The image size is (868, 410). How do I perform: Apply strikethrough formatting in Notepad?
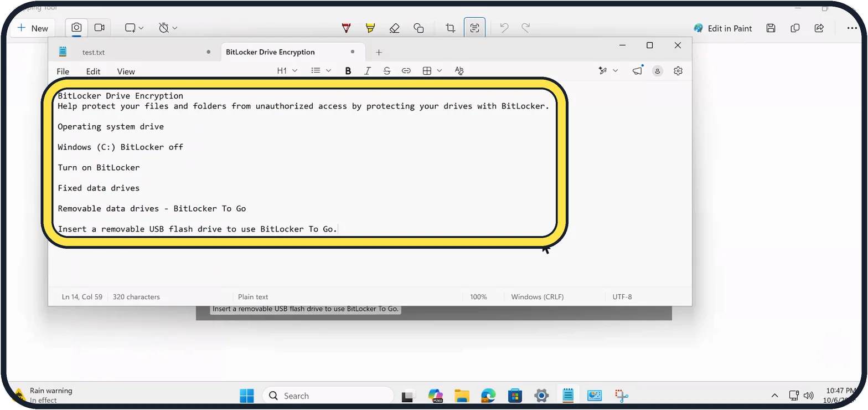[x=387, y=71]
